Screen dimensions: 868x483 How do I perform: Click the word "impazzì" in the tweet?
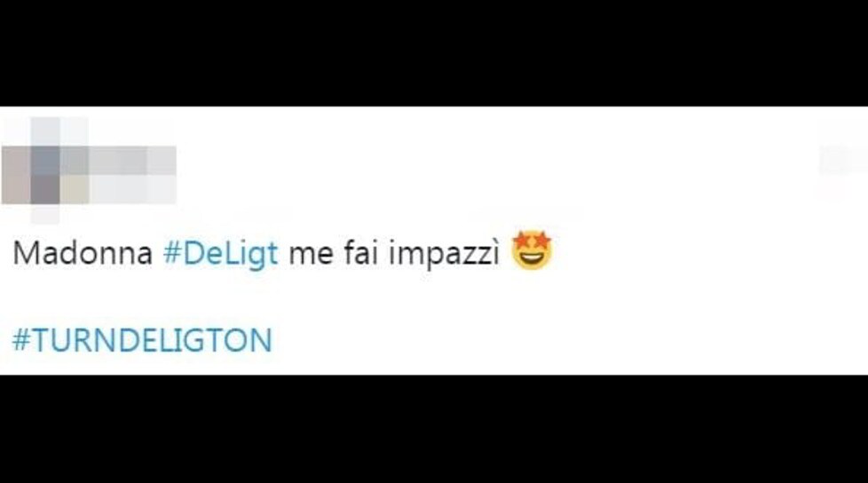[444, 254]
